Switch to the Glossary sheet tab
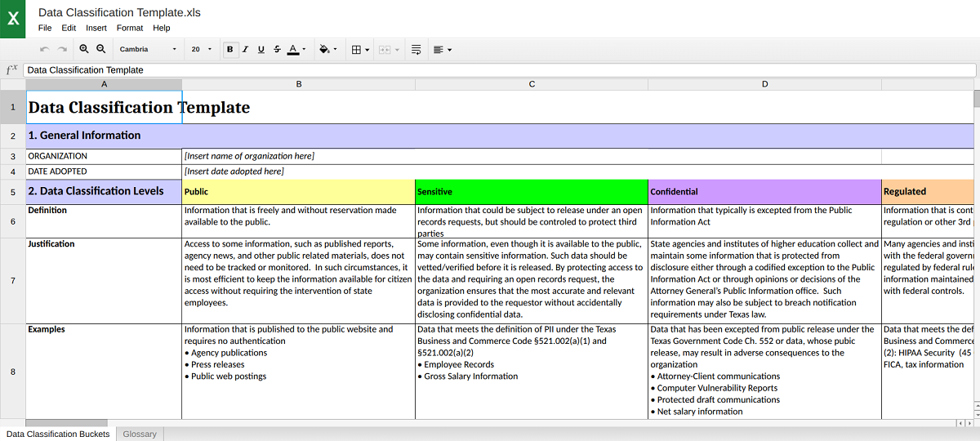Screen dimensions: 980x441 click(140, 434)
